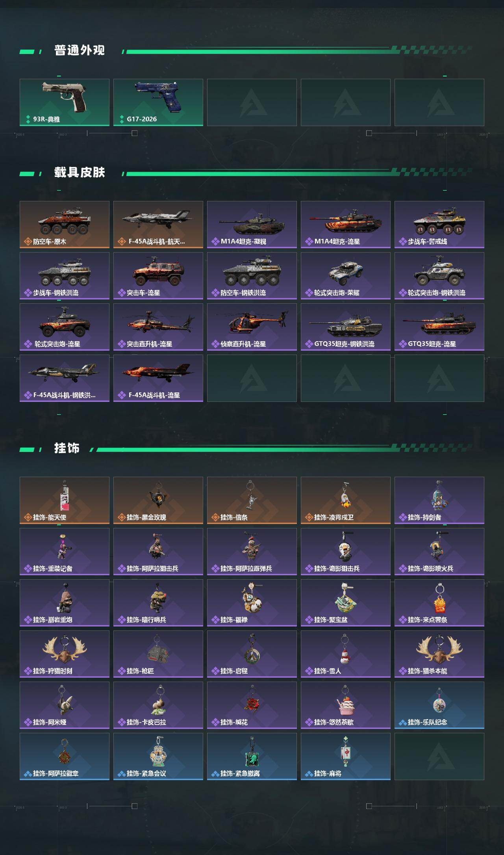Viewport: 504px width, 855px height.
Task: Select the 93R-典雅 pistol skin
Action: pos(65,102)
